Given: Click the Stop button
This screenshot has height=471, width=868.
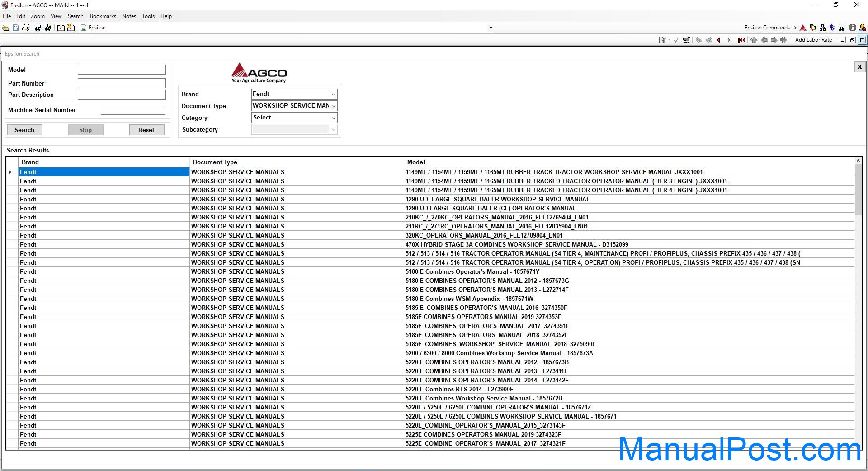Looking at the screenshot, I should tap(85, 130).
